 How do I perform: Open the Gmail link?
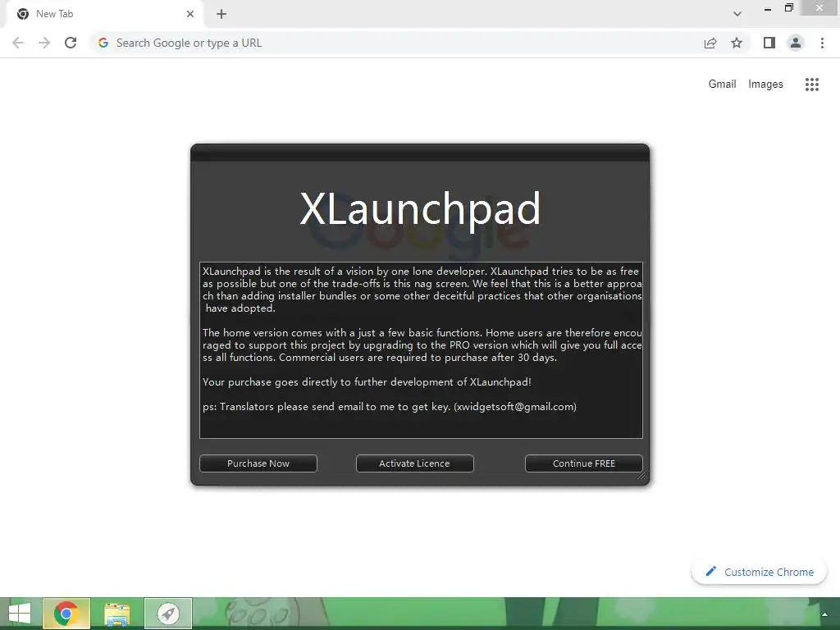click(722, 84)
